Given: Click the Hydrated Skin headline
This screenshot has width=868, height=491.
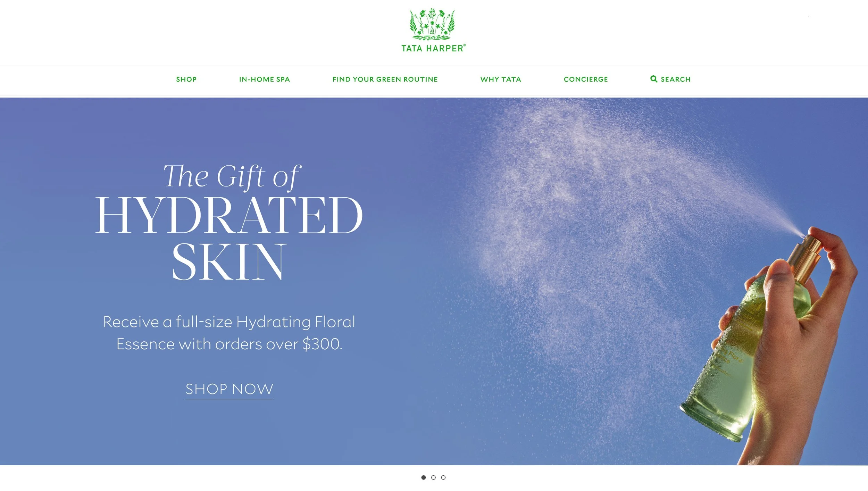Looking at the screenshot, I should [x=229, y=238].
